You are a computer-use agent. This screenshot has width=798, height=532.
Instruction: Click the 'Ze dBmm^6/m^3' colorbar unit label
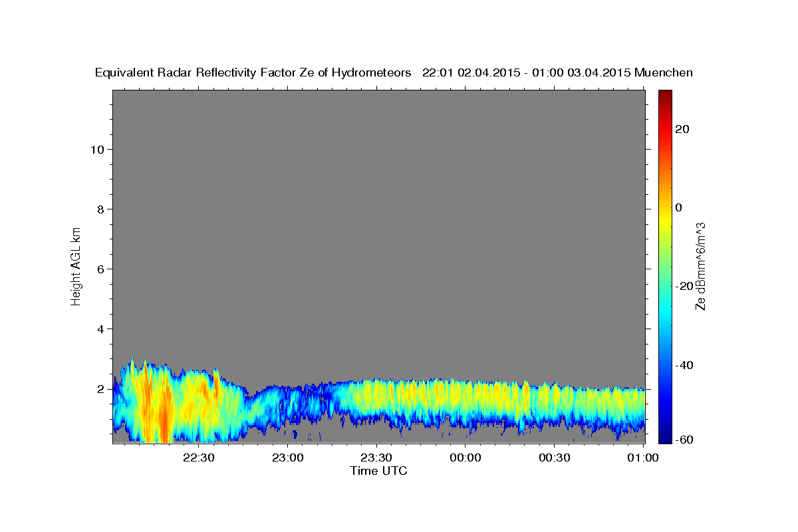click(x=700, y=266)
